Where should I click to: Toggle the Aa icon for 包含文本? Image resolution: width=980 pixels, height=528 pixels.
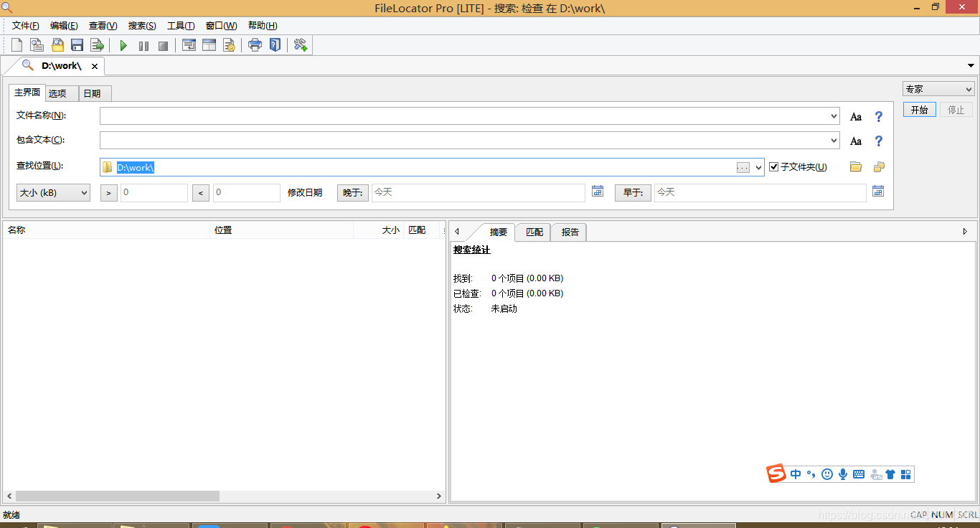pyautogui.click(x=856, y=141)
